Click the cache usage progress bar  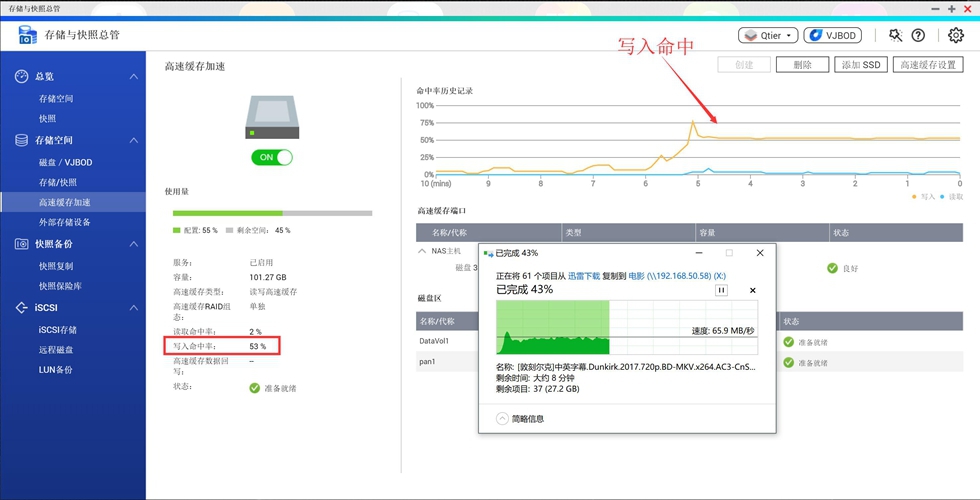click(272, 213)
